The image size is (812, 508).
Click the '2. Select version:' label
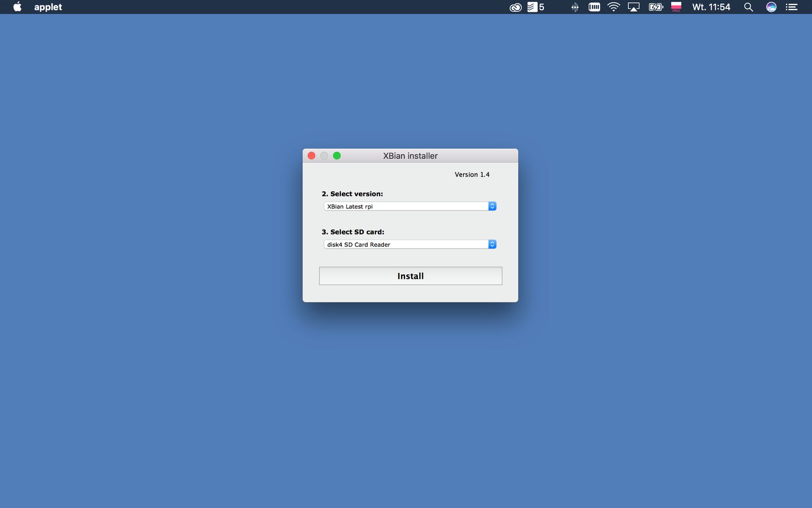pos(352,194)
